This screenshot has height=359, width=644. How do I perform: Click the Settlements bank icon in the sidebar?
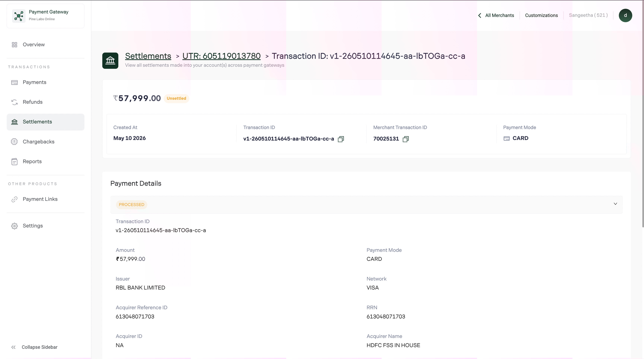pos(15,122)
